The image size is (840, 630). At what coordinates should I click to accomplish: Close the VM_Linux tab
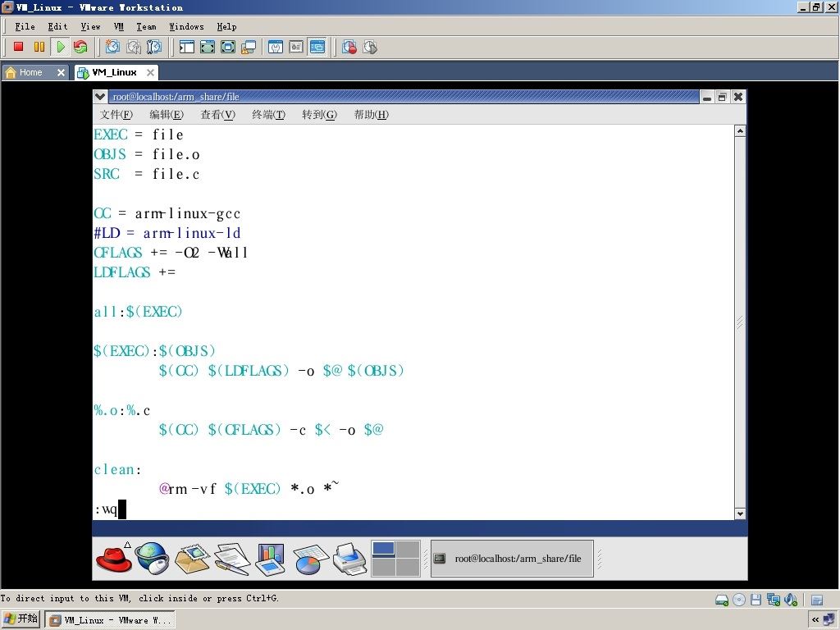[151, 72]
